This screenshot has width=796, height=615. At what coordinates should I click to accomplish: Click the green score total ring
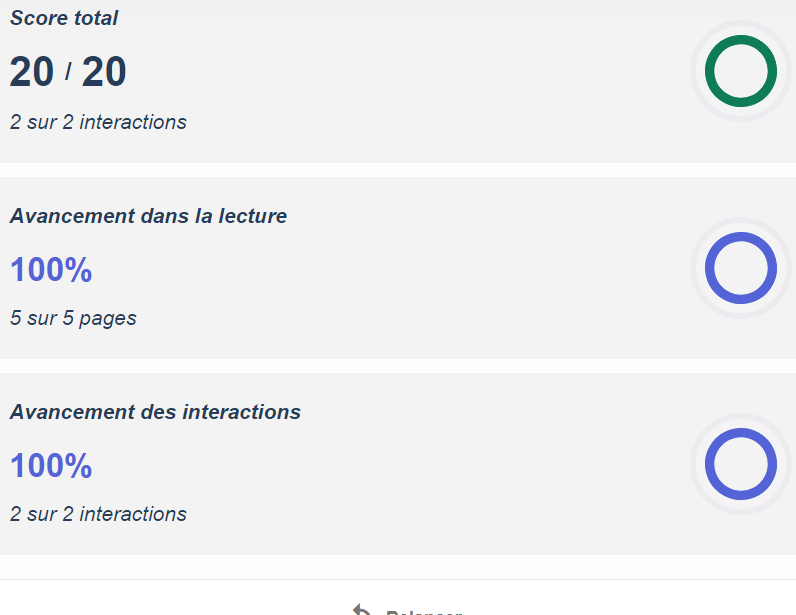point(741,71)
